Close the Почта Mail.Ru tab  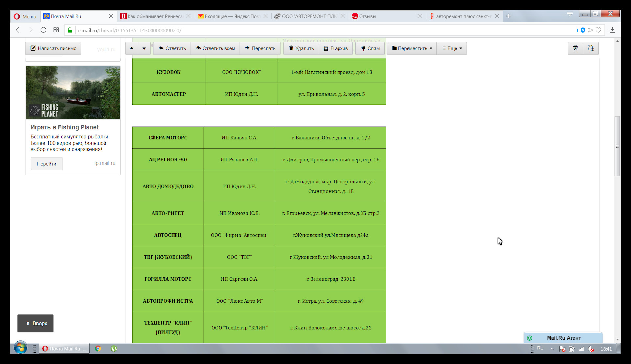(111, 16)
